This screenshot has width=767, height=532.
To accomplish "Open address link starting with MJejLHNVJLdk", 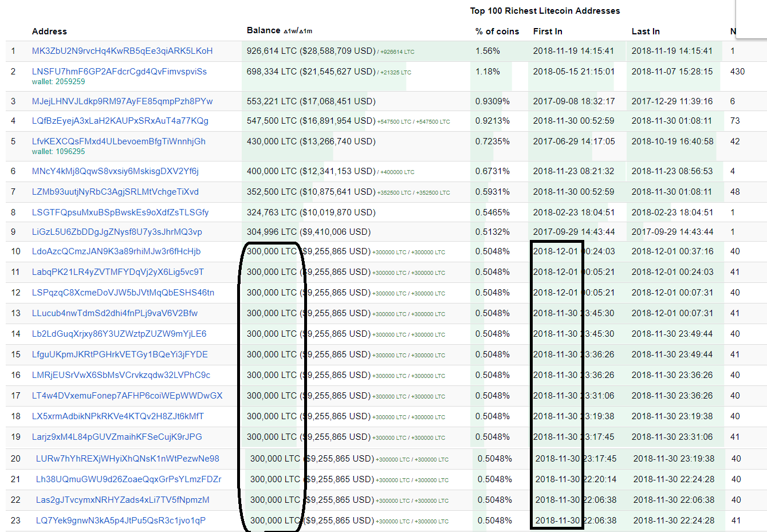I will click(122, 101).
